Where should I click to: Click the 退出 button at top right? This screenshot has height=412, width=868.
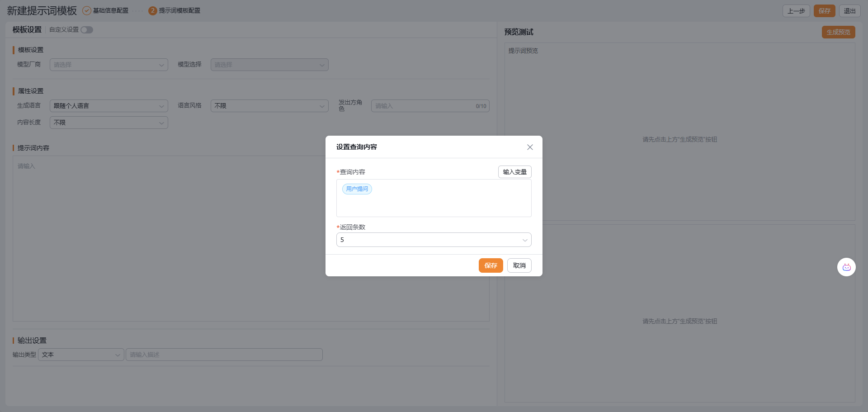(849, 11)
